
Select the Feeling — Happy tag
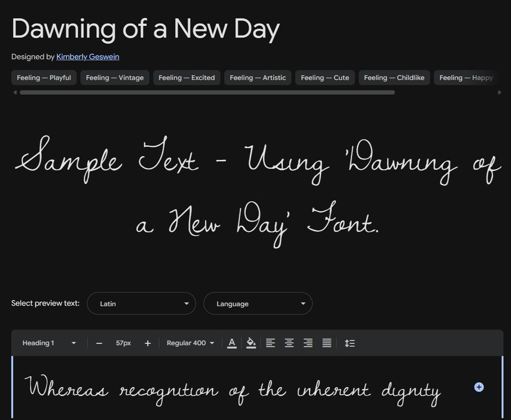(466, 78)
